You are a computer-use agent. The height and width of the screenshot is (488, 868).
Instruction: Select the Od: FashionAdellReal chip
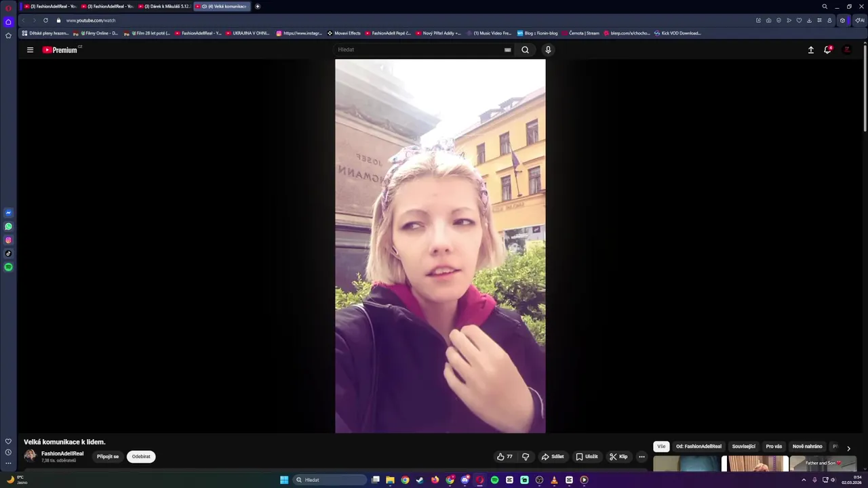(x=698, y=447)
